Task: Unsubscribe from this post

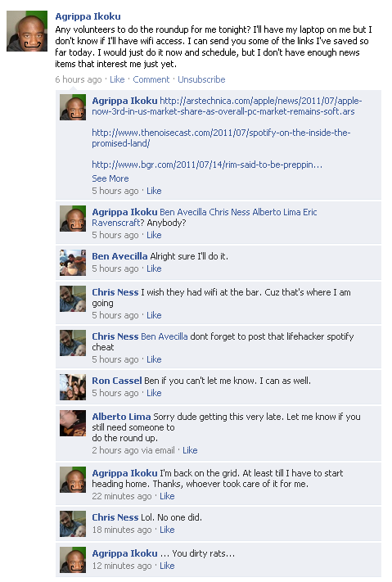Action: click(x=201, y=79)
